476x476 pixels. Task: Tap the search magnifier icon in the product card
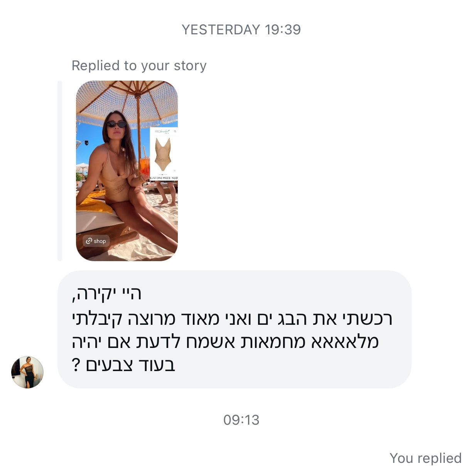175,132
